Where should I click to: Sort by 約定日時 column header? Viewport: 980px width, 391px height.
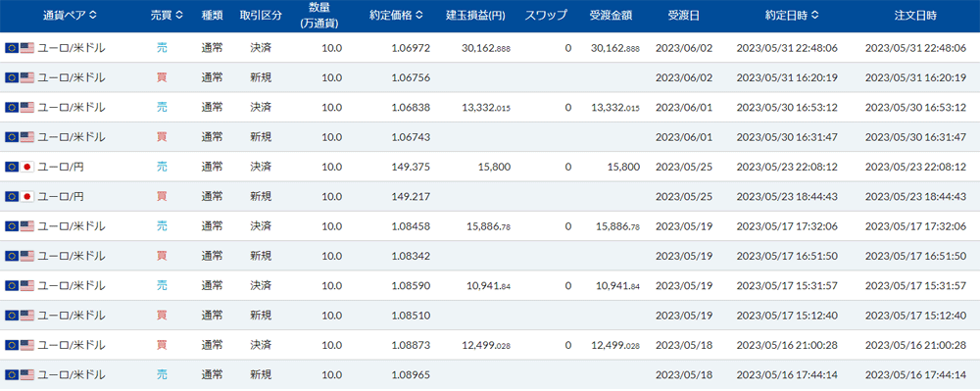[792, 16]
